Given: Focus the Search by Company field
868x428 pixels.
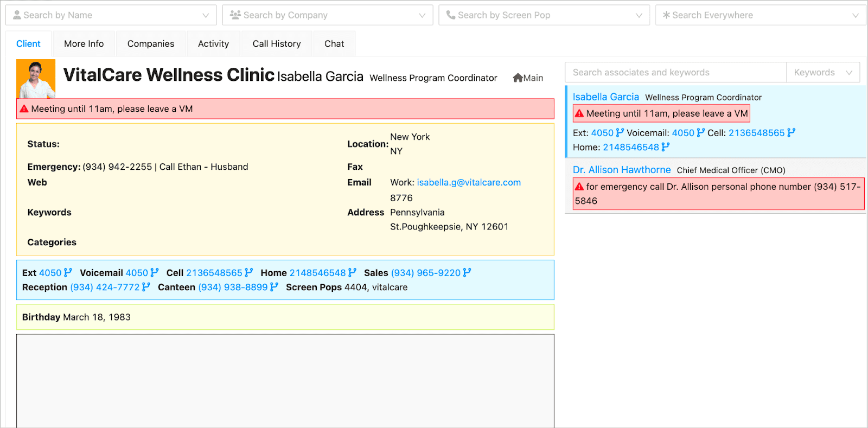Looking at the screenshot, I should pos(328,15).
